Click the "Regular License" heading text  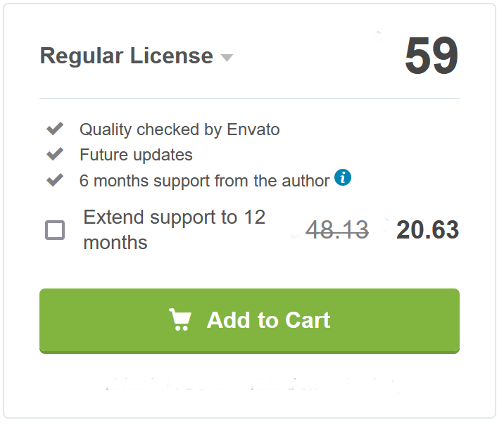(x=127, y=56)
